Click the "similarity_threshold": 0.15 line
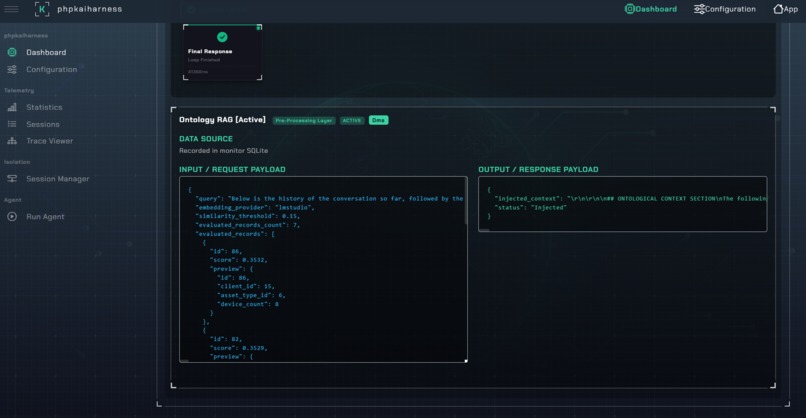The width and height of the screenshot is (806, 418). (247, 216)
